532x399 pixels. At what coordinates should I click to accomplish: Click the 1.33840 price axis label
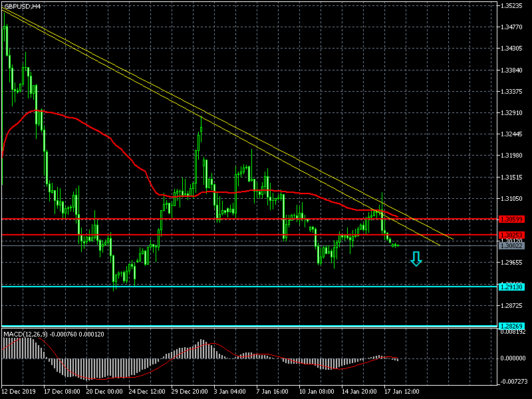(x=511, y=70)
